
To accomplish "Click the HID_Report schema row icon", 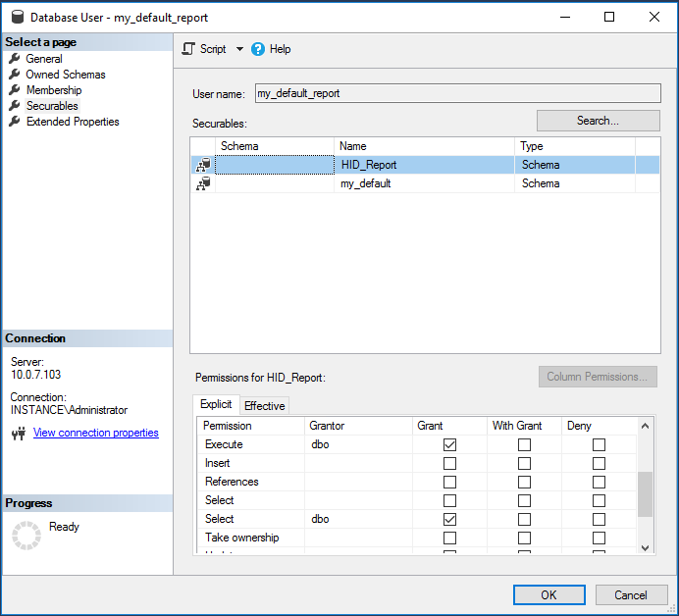I will click(x=203, y=165).
